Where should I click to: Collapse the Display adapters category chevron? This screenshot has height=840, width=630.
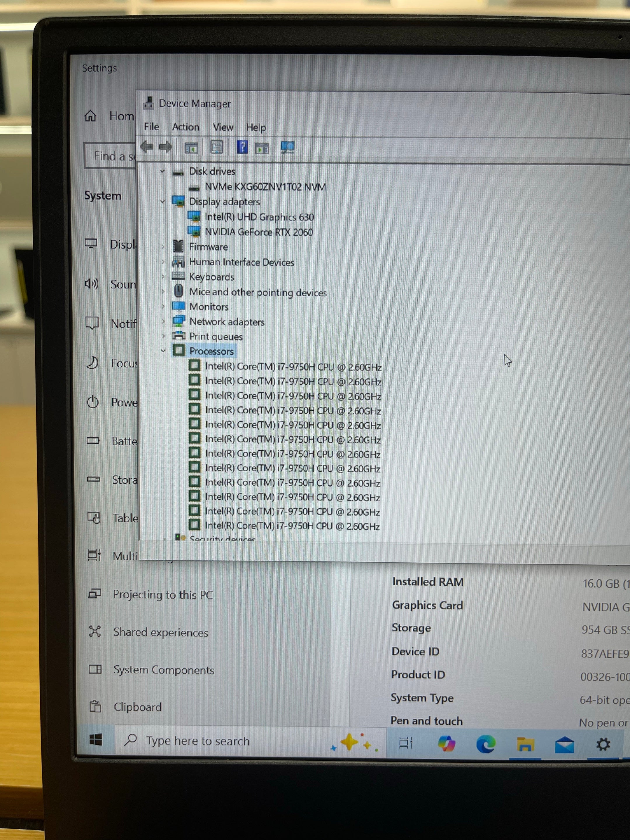162,201
